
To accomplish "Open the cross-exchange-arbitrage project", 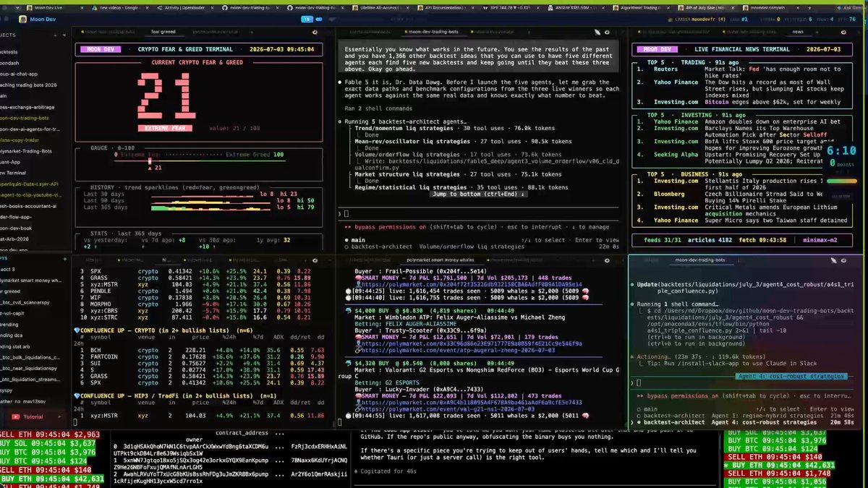I will (x=26, y=106).
